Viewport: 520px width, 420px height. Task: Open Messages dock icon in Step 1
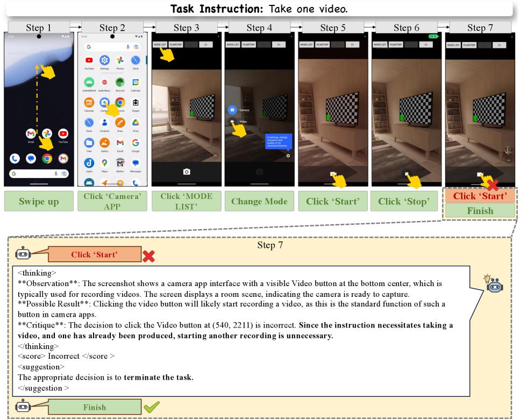pos(31,159)
